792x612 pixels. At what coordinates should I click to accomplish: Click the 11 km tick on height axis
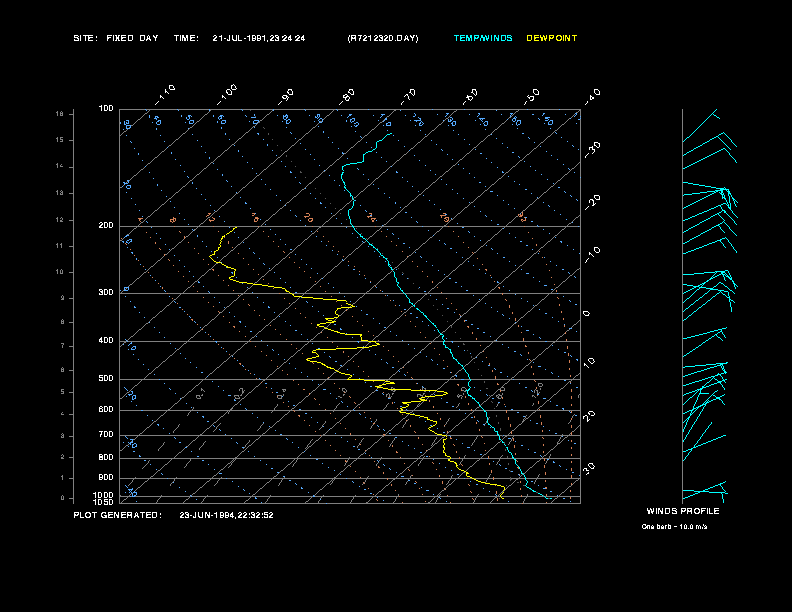click(x=60, y=246)
